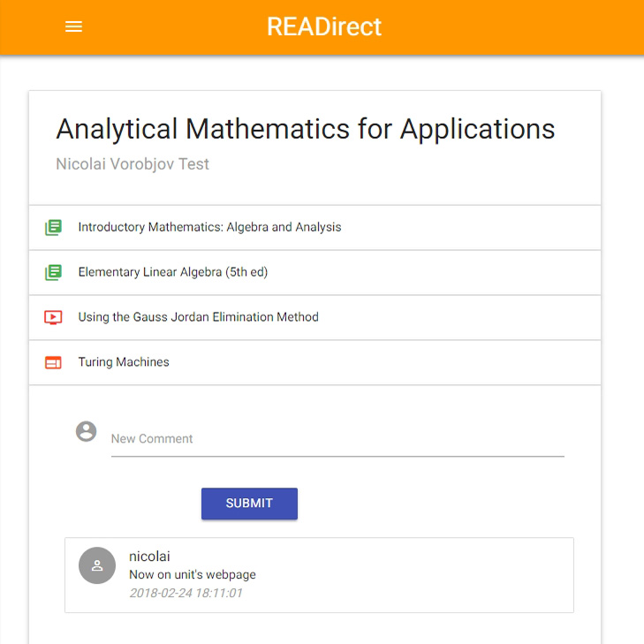644x644 pixels.
Task: Click the video icon beside Gauss Jordan Elimination
Action: coord(53,317)
